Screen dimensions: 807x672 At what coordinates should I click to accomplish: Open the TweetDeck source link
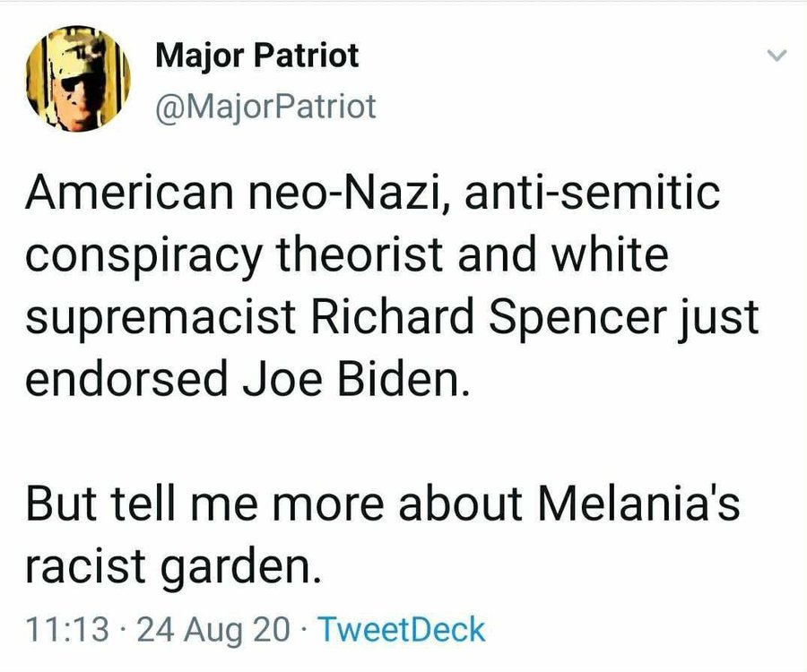point(402,629)
